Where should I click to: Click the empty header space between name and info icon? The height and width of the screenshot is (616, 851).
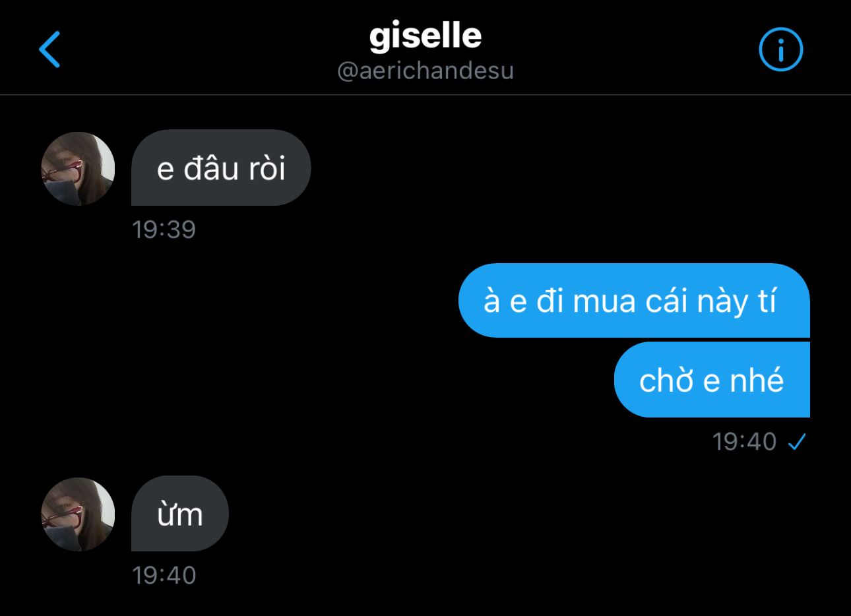pos(637,49)
